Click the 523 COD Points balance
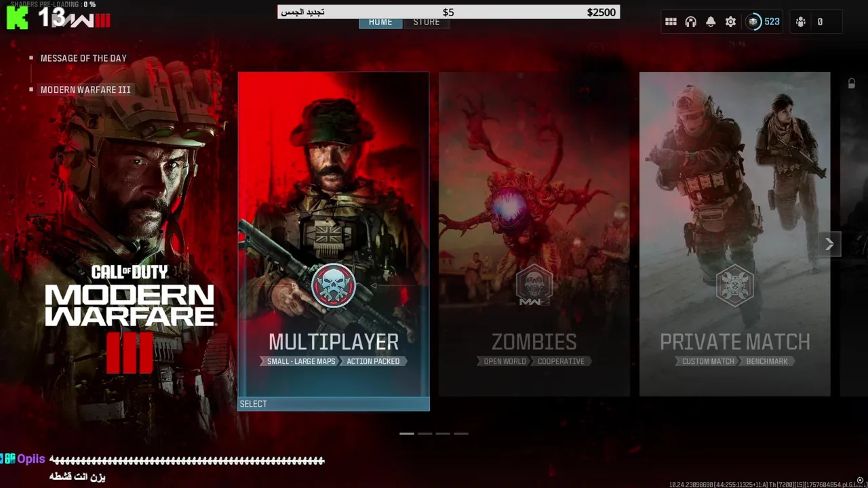This screenshot has width=868, height=488. (x=772, y=22)
